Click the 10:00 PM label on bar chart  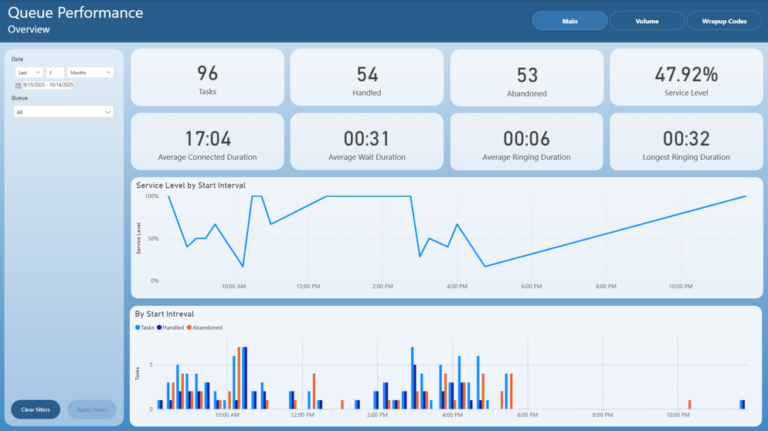[x=678, y=415]
